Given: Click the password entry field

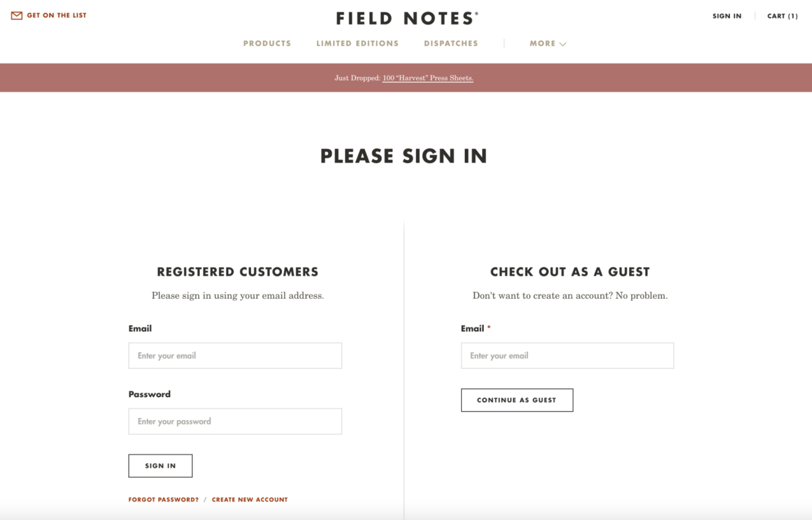Looking at the screenshot, I should point(235,421).
